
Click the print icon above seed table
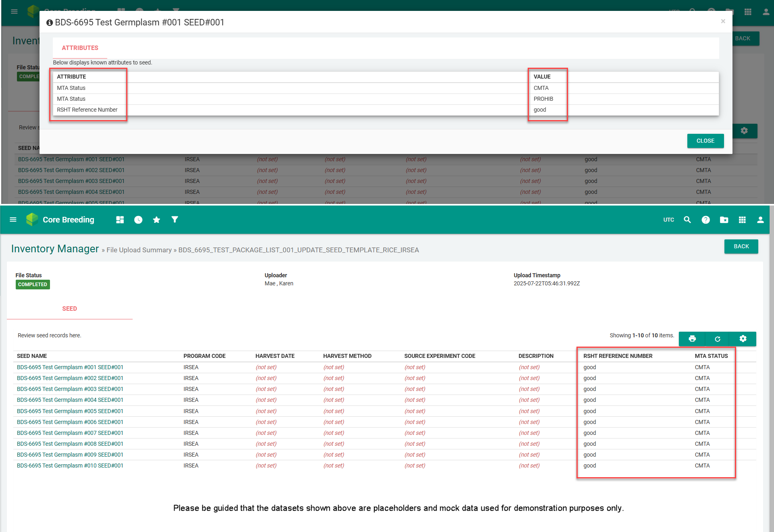click(x=692, y=339)
